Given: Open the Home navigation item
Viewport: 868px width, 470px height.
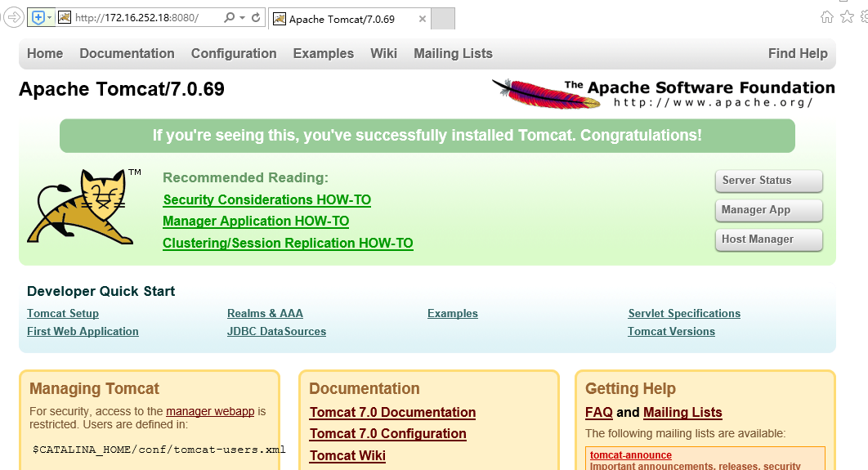Looking at the screenshot, I should pyautogui.click(x=45, y=54).
